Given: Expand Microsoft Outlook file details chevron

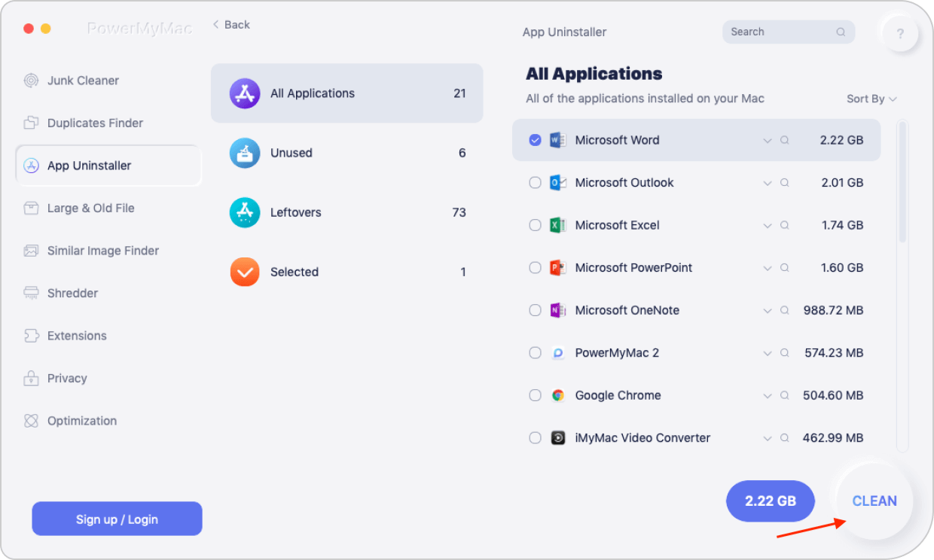Looking at the screenshot, I should 768,183.
